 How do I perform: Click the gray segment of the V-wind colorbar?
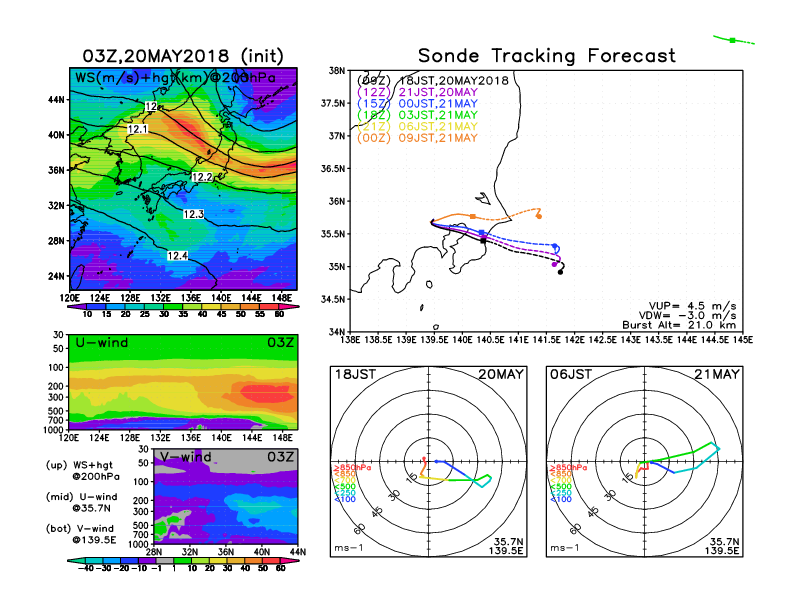(x=164, y=560)
